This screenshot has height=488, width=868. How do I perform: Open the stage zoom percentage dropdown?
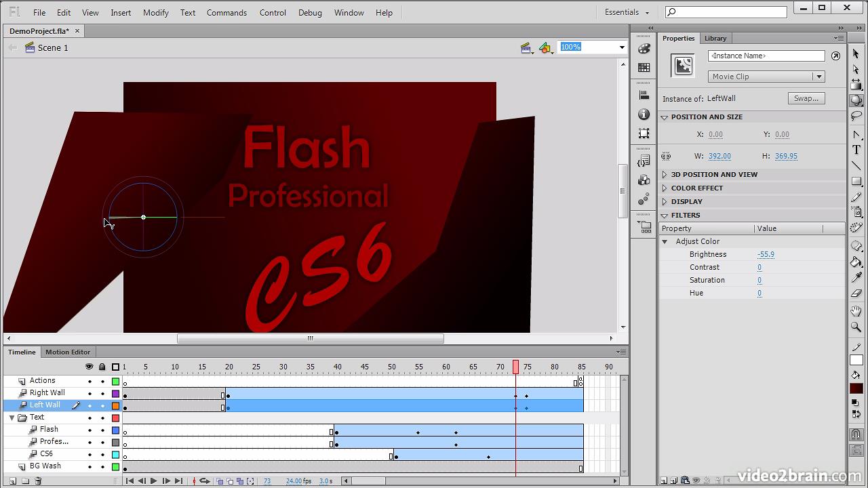[x=622, y=47]
